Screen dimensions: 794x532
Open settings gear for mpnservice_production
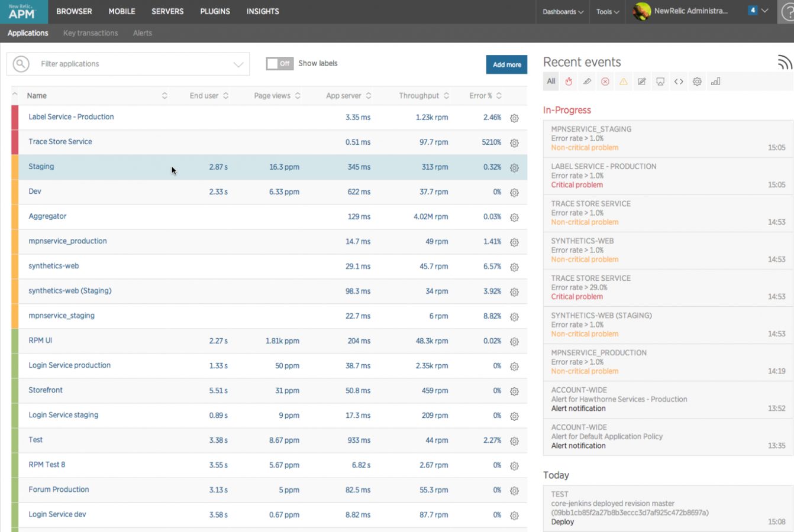point(514,242)
